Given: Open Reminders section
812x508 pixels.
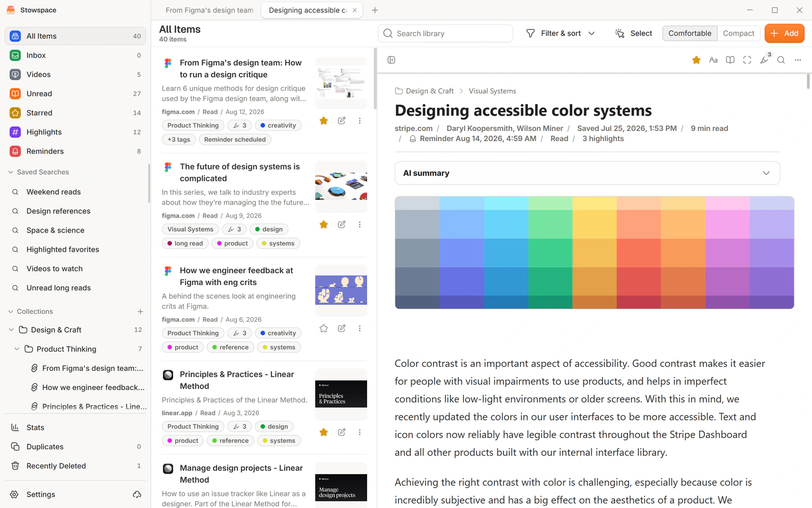Looking at the screenshot, I should tap(75, 151).
